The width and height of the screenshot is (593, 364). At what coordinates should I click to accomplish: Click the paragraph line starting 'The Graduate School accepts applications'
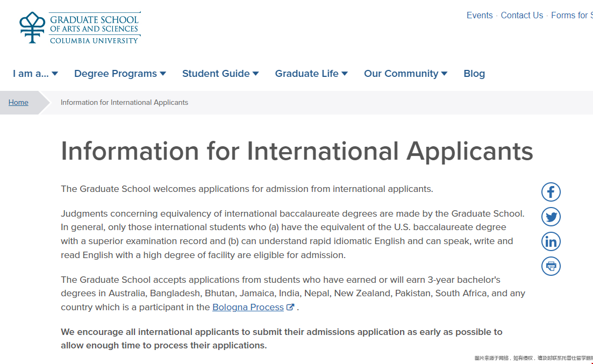[x=281, y=280]
